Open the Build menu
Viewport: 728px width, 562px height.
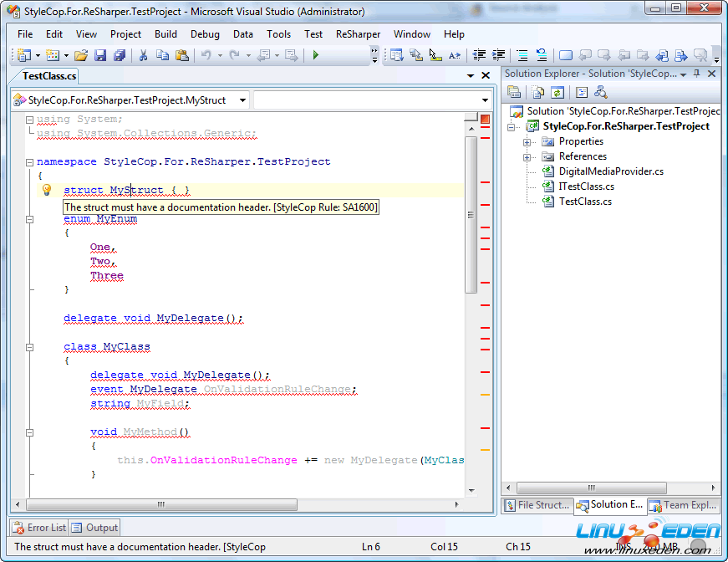click(165, 34)
